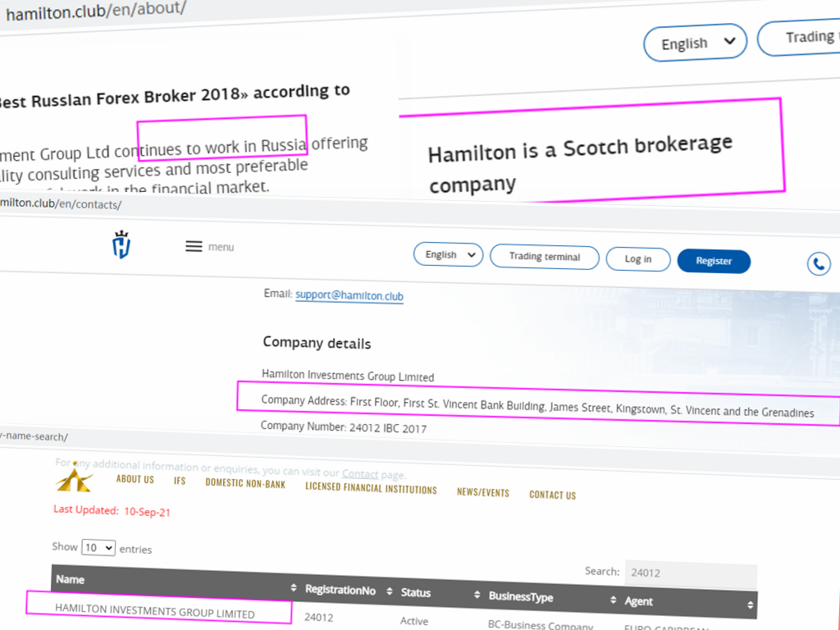The width and height of the screenshot is (840, 630).
Task: Click the Active status cell
Action: click(414, 621)
